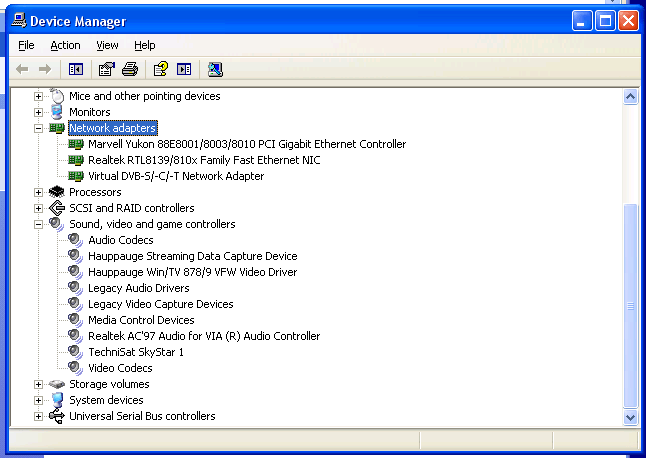Select the Legacy Audio Drivers entry
Screen dimensions: 646x458
click(139, 288)
